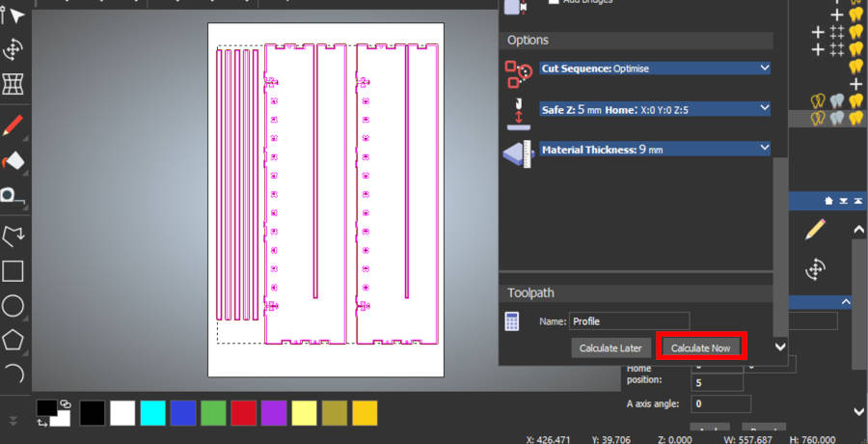Click the transform icon in right panel
This screenshot has height=444, width=868.
click(815, 269)
